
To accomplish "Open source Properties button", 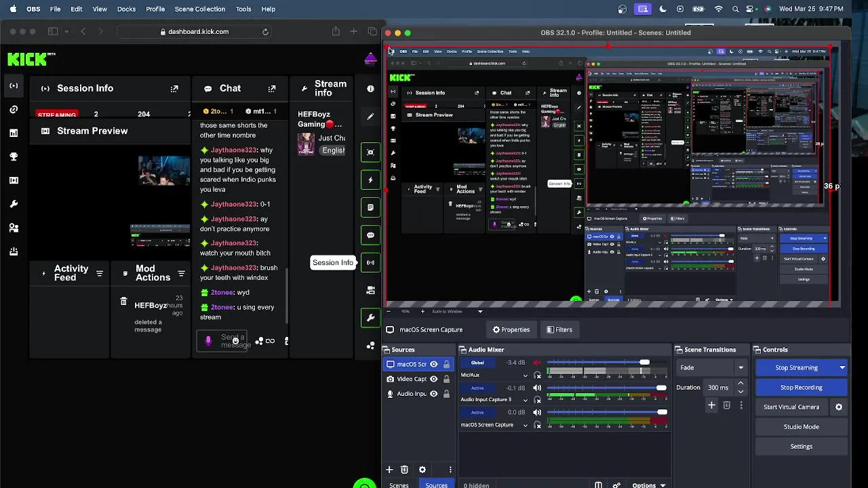I will click(x=511, y=329).
